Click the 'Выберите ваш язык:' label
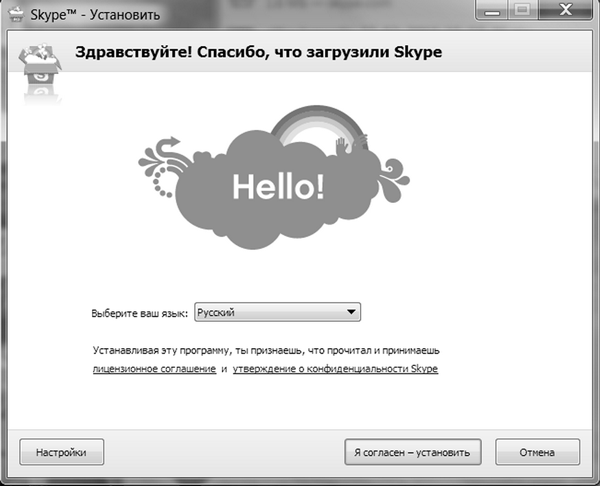 coord(140,313)
